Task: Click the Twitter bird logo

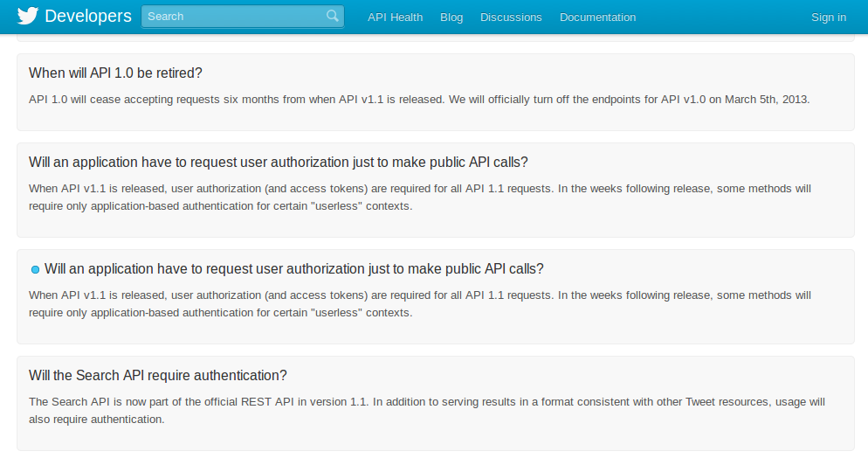Action: 28,16
